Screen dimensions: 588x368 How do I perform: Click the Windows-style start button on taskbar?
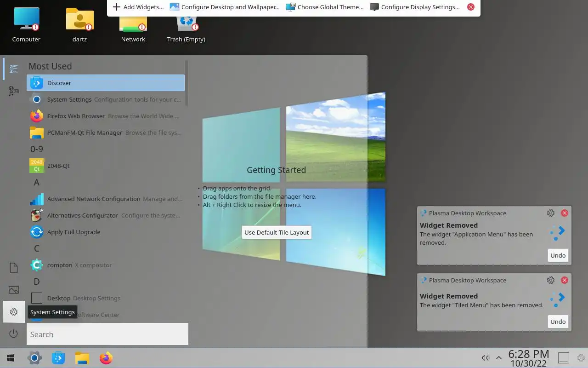click(x=11, y=358)
